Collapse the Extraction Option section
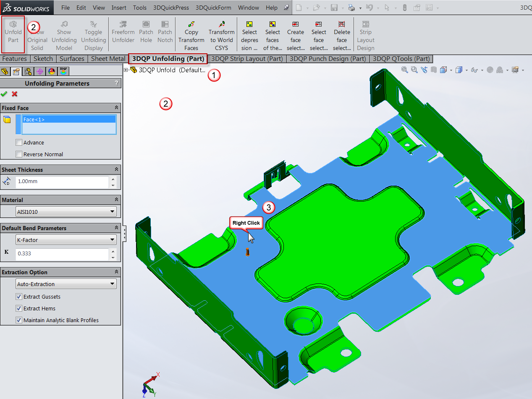532x399 pixels. [117, 272]
